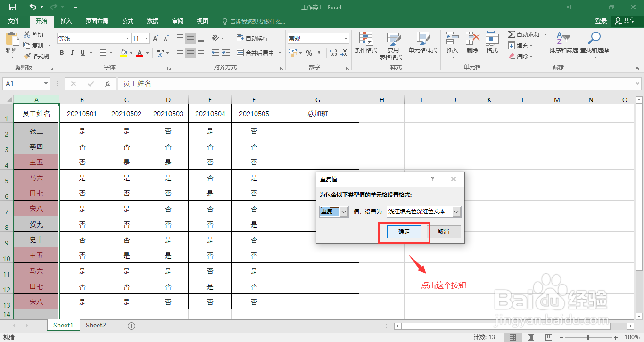Viewport: 644px width, 342px height.
Task: Click the Undo arrow icon
Action: pos(33,7)
